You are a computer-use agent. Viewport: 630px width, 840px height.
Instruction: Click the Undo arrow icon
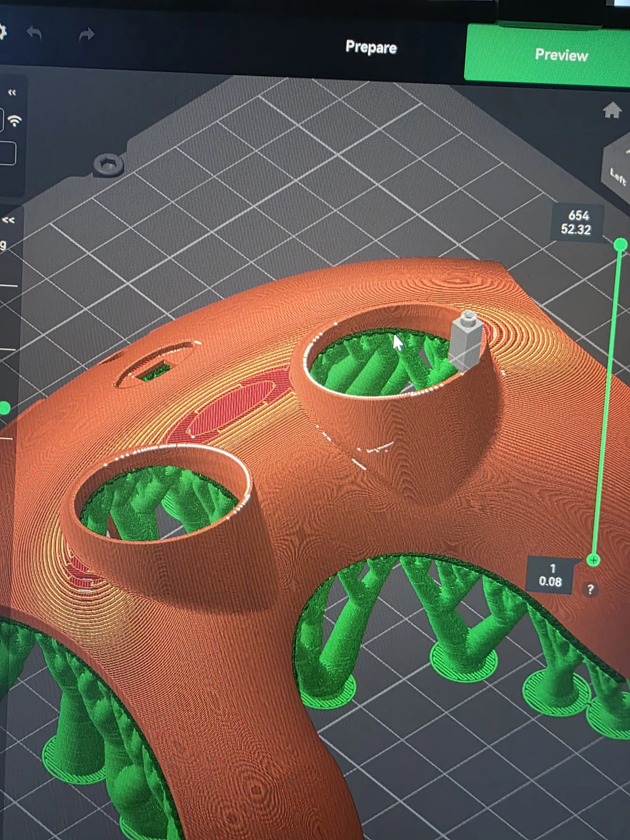[x=35, y=33]
